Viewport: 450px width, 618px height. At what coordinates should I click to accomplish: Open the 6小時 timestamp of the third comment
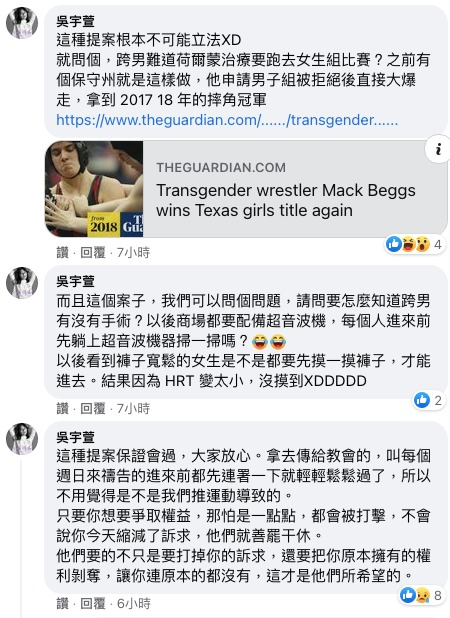(133, 603)
